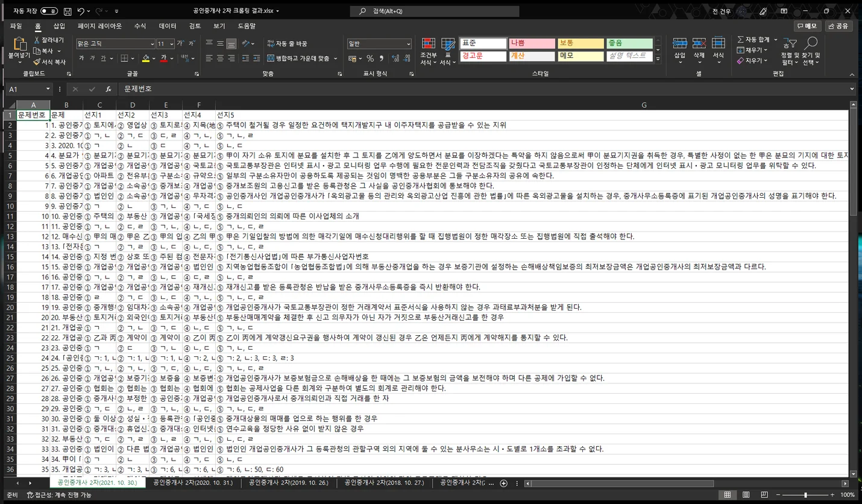Viewport: 862px width, 504px height.
Task: Collapse the ribbon with chevron
Action: pyautogui.click(x=852, y=74)
